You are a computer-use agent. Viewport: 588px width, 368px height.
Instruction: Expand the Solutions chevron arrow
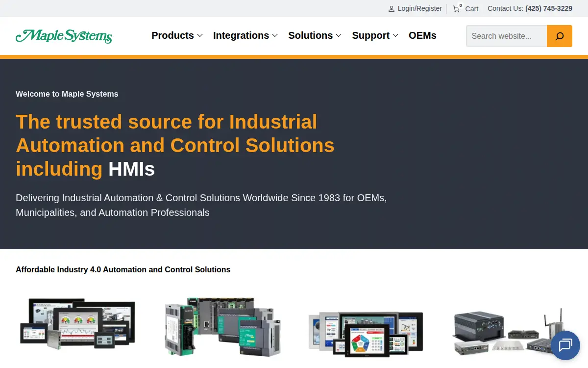tap(338, 36)
